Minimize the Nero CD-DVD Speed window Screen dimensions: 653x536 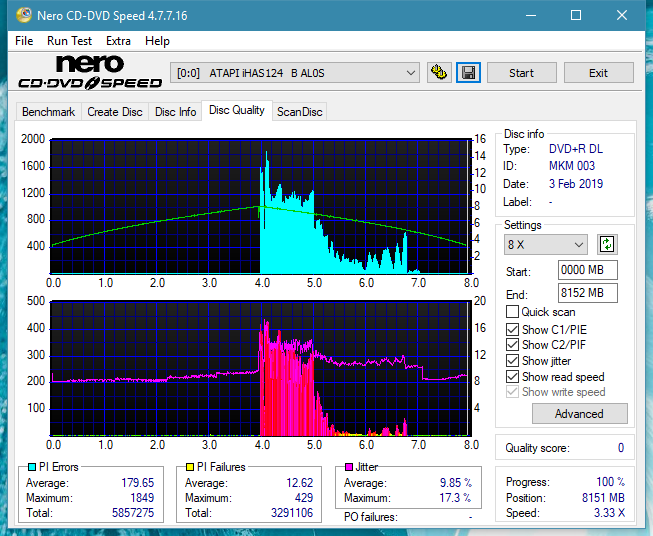[x=531, y=15]
